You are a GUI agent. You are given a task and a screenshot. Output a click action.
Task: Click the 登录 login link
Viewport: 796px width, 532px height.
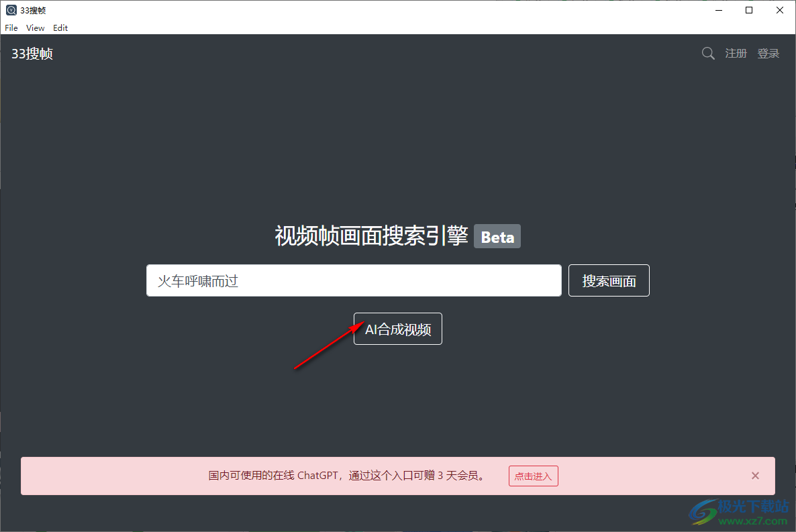click(x=768, y=53)
